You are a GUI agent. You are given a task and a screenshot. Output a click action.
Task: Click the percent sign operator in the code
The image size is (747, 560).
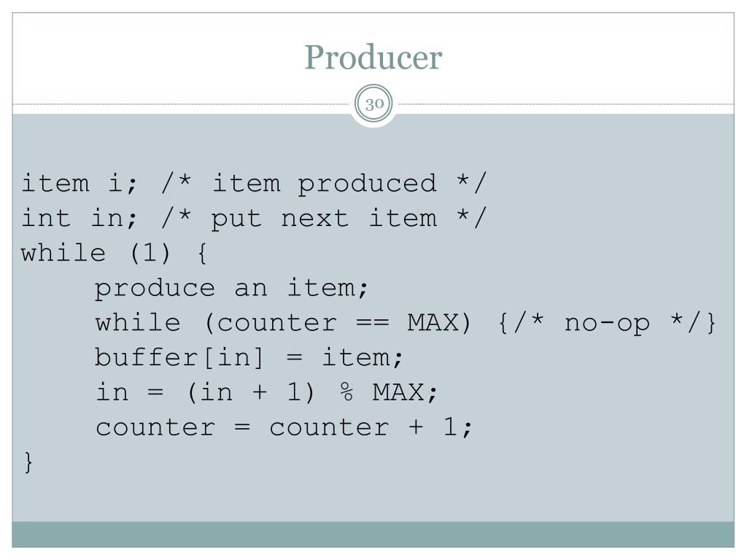coord(347,392)
